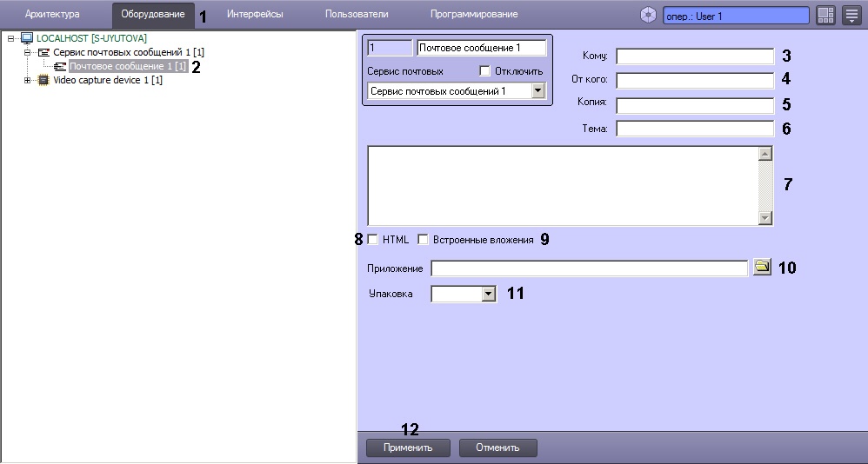
Task: Toggle the Встроенные вложения checkbox
Action: pos(424,240)
